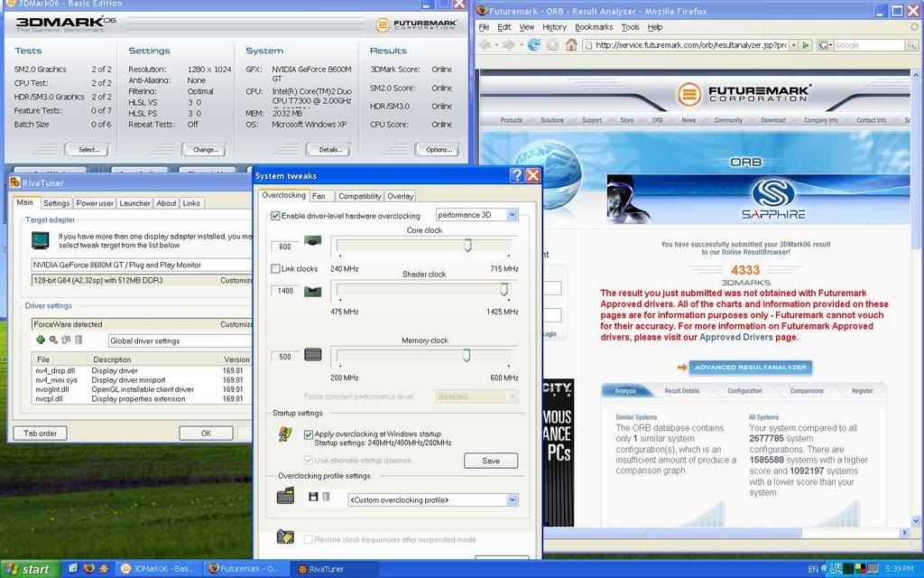The width and height of the screenshot is (924, 578).
Task: Click Firefox Forward arrow button
Action: (509, 45)
